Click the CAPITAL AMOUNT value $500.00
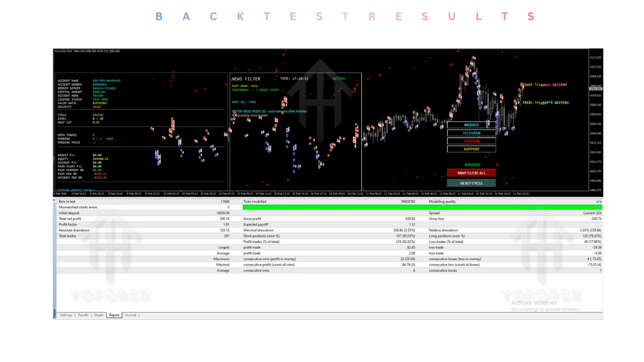Screen dimensions: 644x362 tap(99, 92)
